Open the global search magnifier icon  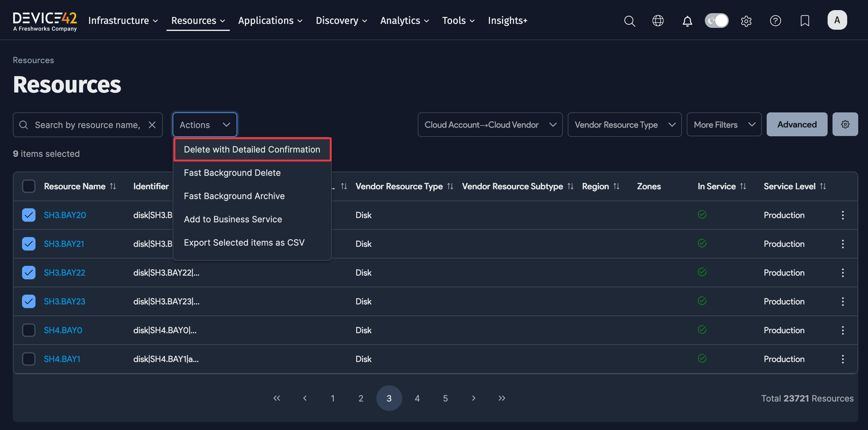(630, 21)
